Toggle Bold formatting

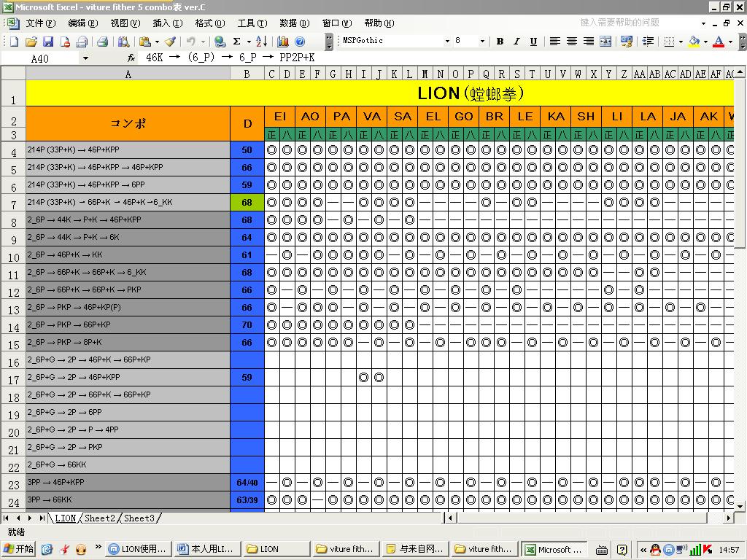coord(500,42)
